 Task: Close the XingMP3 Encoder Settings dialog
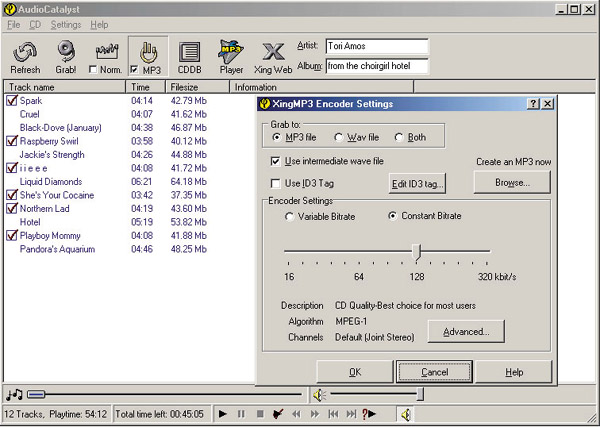(548, 104)
